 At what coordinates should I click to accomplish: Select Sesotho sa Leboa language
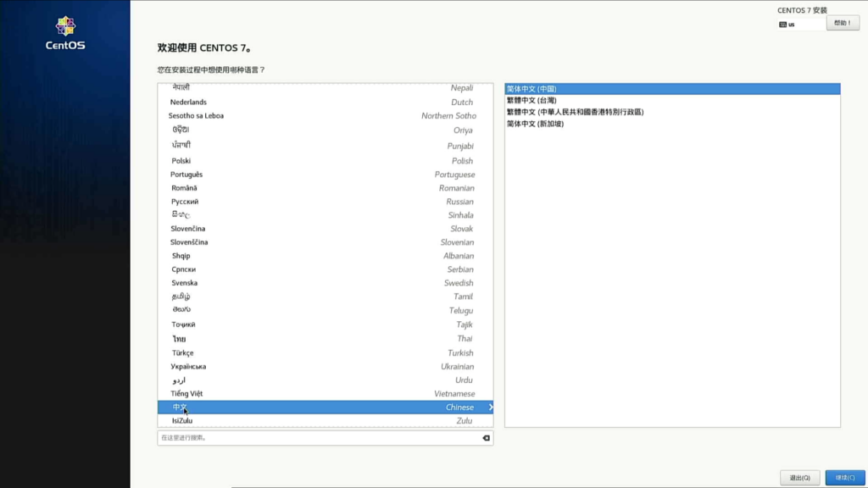coord(325,115)
